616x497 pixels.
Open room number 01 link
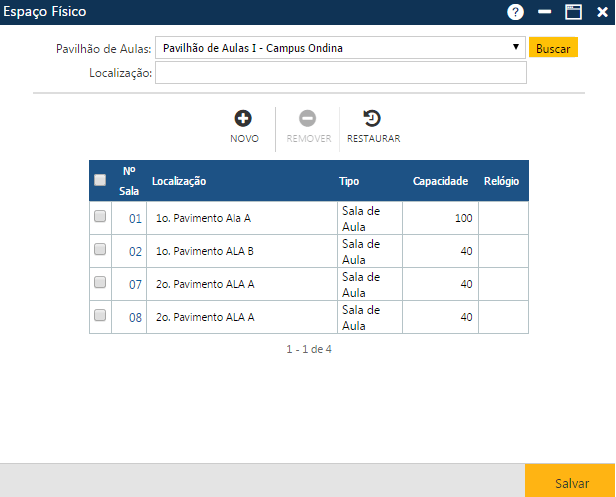tap(135, 218)
